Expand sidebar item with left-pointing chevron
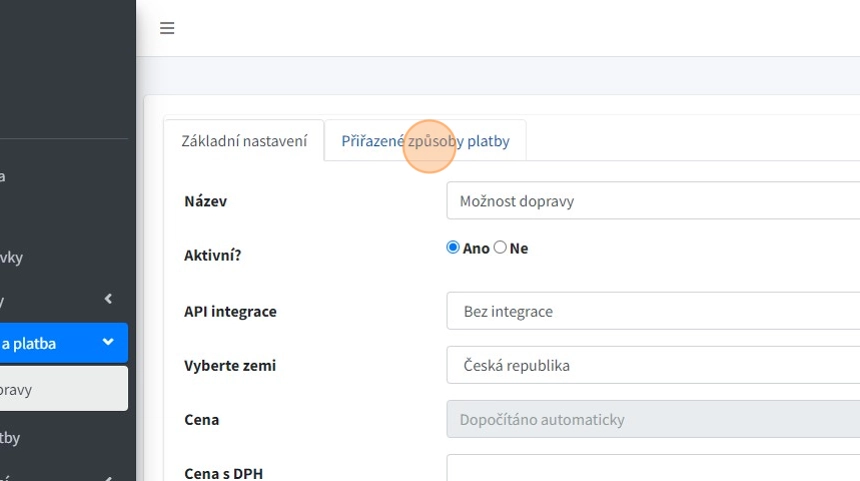The height and width of the screenshot is (481, 860). click(x=108, y=299)
